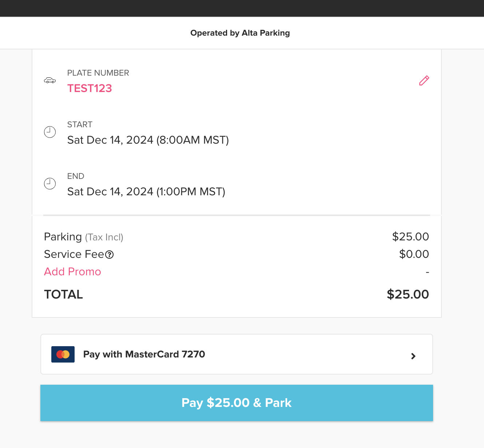484x448 pixels.
Task: Click the clock icon next to END
Action: point(50,184)
